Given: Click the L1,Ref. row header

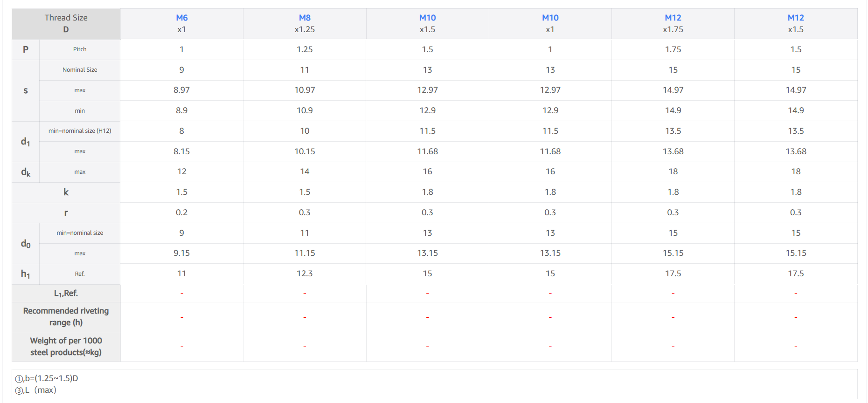Looking at the screenshot, I should tap(66, 294).
